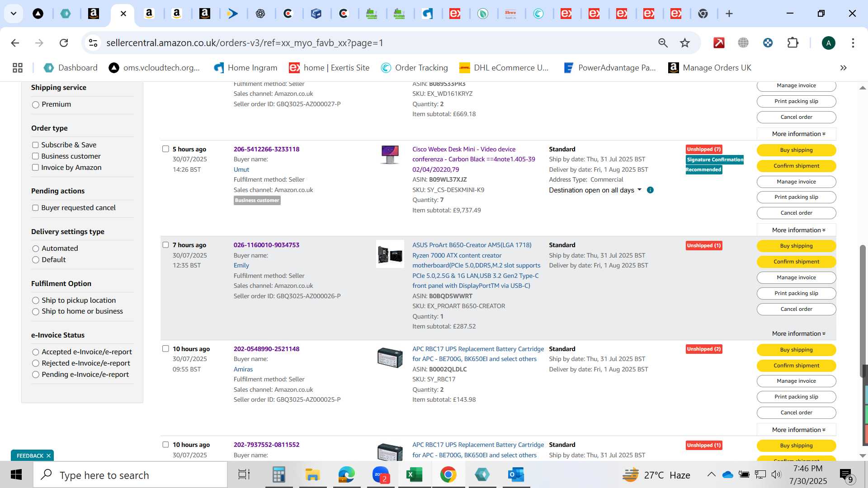Switch to Chrome on the taskbar
Screen dimensions: 868x488
coord(448,475)
